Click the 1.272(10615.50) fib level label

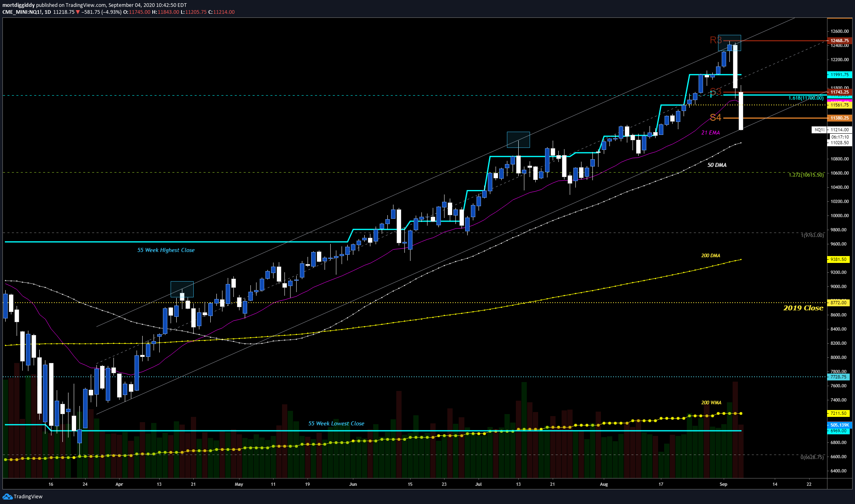[806, 175]
